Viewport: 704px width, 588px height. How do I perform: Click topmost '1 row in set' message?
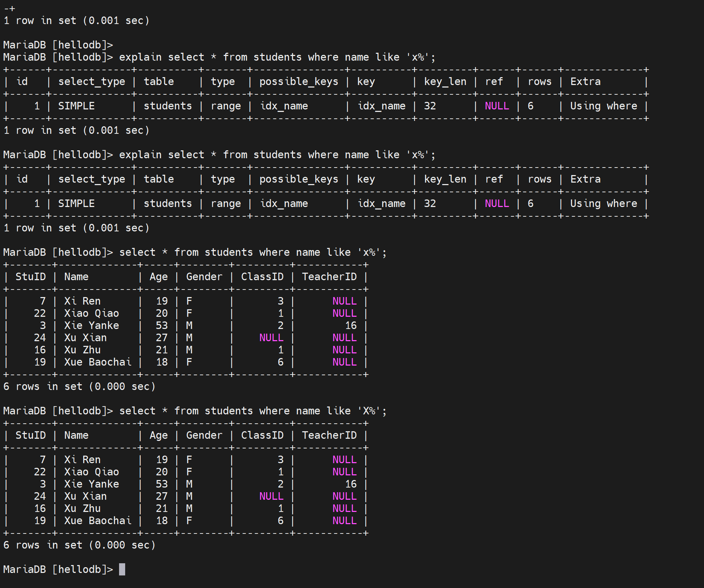(76, 20)
